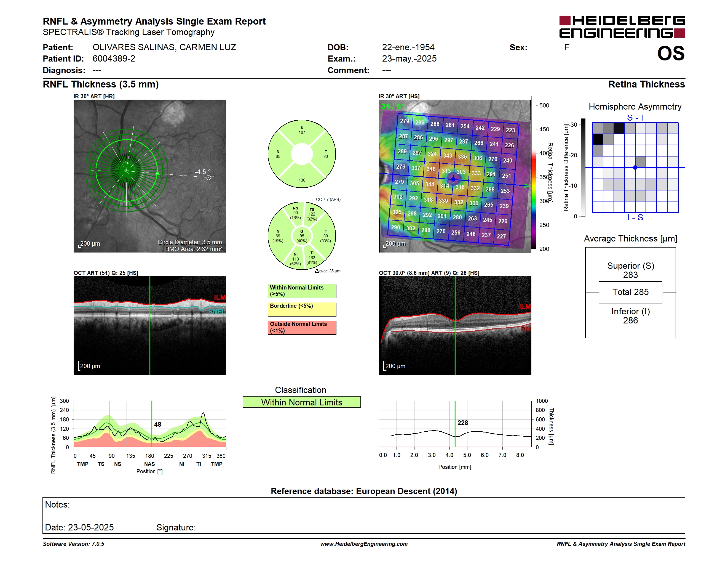Viewport: 728px width, 563px height.
Task: Click the 48 value on RNFL profile graph
Action: [x=158, y=424]
